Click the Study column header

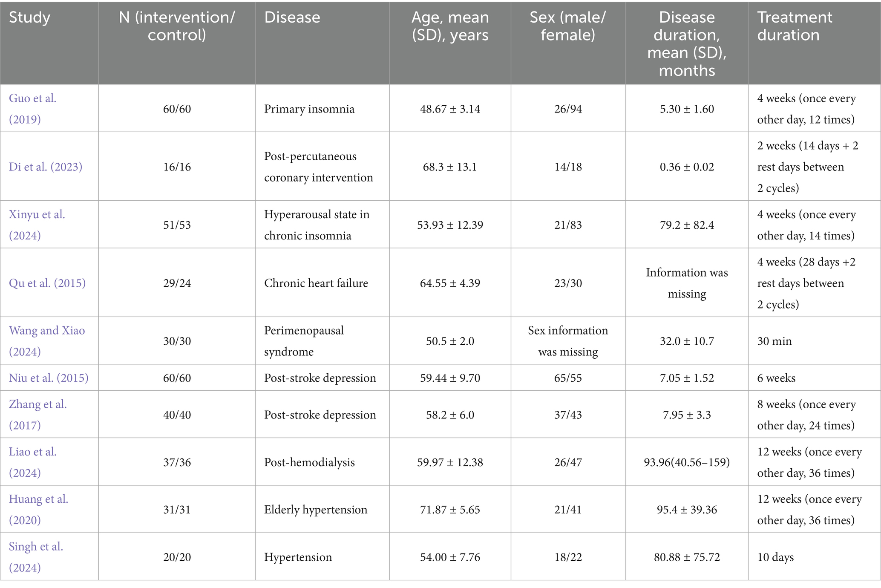click(x=29, y=17)
